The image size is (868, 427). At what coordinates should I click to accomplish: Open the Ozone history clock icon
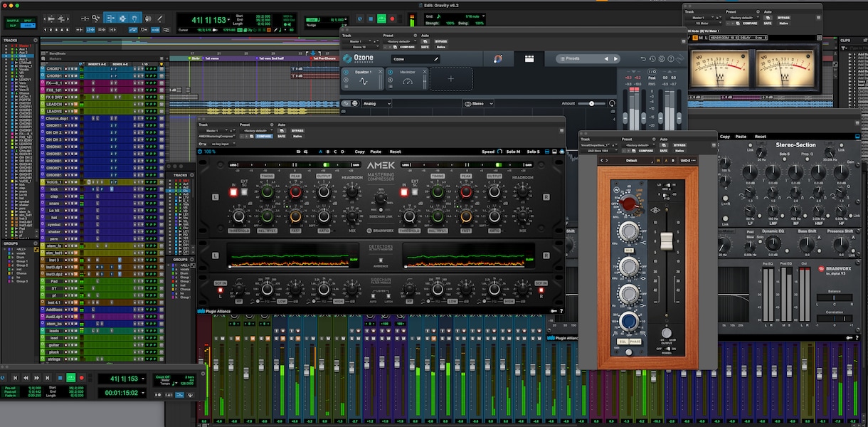(652, 59)
